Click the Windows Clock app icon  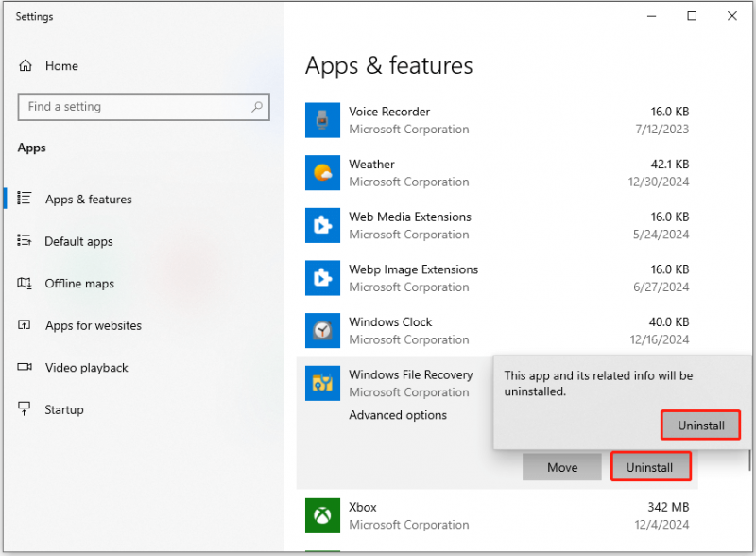(322, 331)
